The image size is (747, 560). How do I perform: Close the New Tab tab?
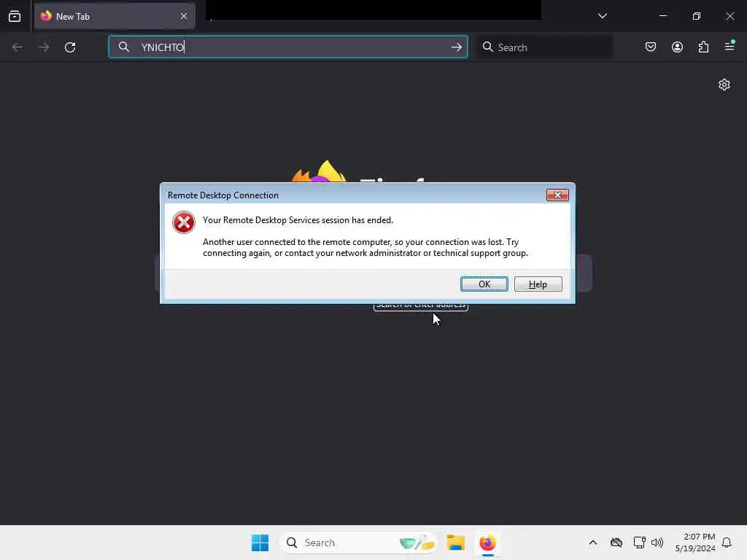click(x=183, y=16)
